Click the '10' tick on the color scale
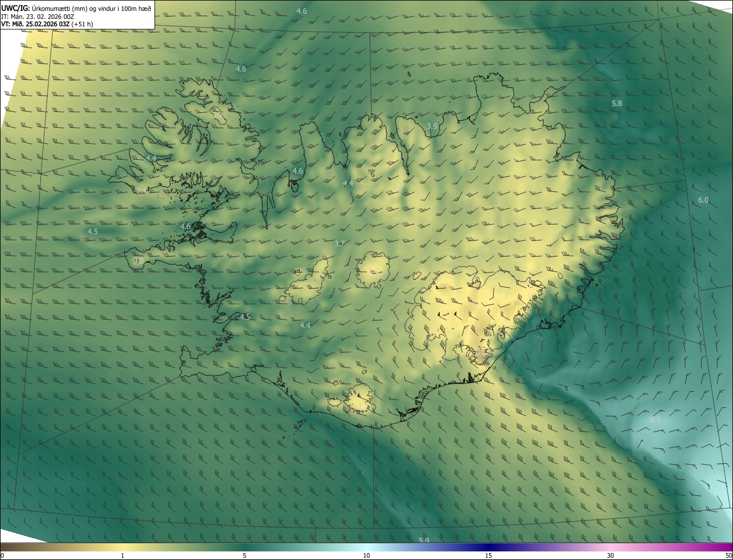Image resolution: width=733 pixels, height=560 pixels. point(366,555)
